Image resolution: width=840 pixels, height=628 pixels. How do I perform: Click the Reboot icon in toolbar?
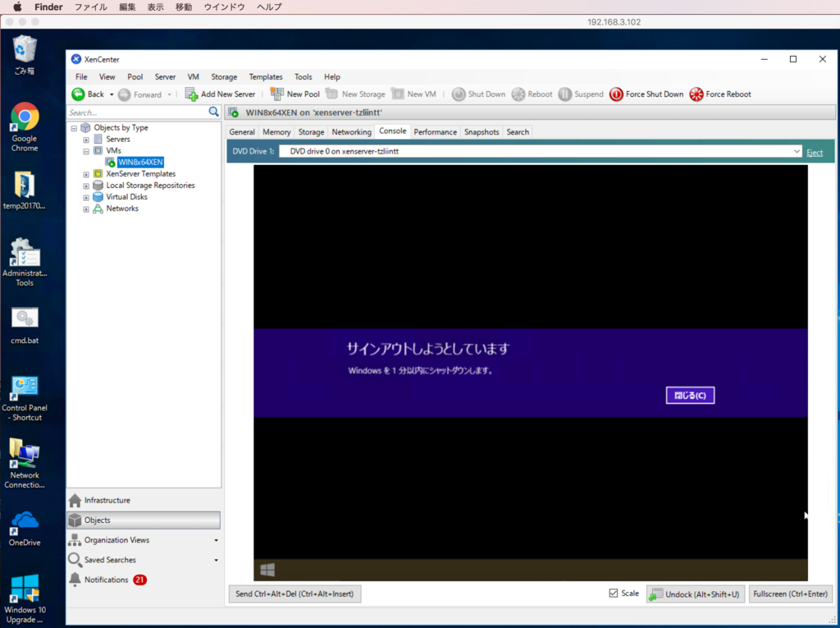pos(518,94)
